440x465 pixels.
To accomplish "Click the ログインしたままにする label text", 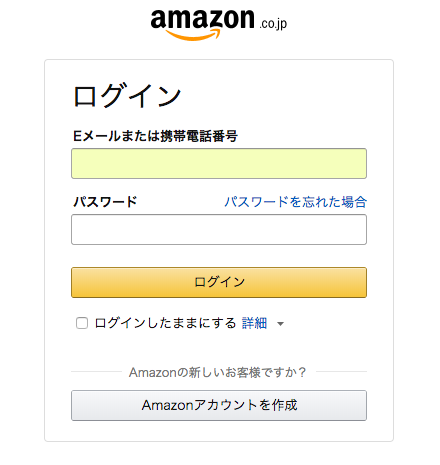I will 165,323.
